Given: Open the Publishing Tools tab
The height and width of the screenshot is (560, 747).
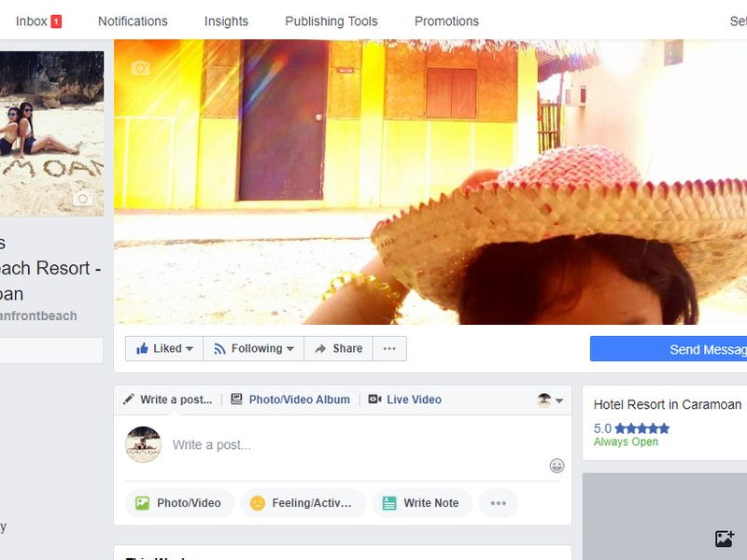Looking at the screenshot, I should 331,21.
